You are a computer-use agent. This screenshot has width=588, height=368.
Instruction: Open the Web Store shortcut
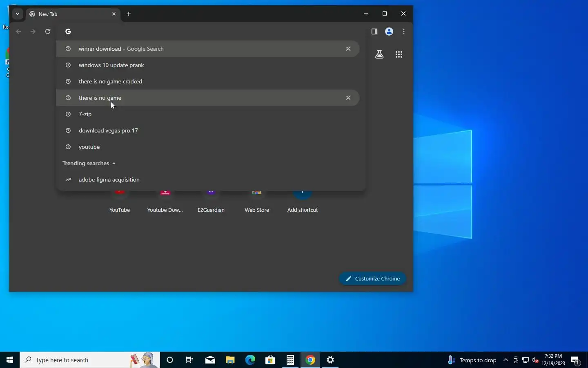[x=257, y=203]
